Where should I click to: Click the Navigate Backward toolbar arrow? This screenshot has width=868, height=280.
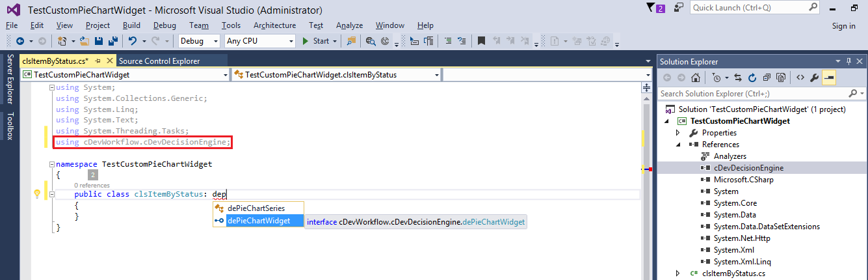tap(20, 41)
